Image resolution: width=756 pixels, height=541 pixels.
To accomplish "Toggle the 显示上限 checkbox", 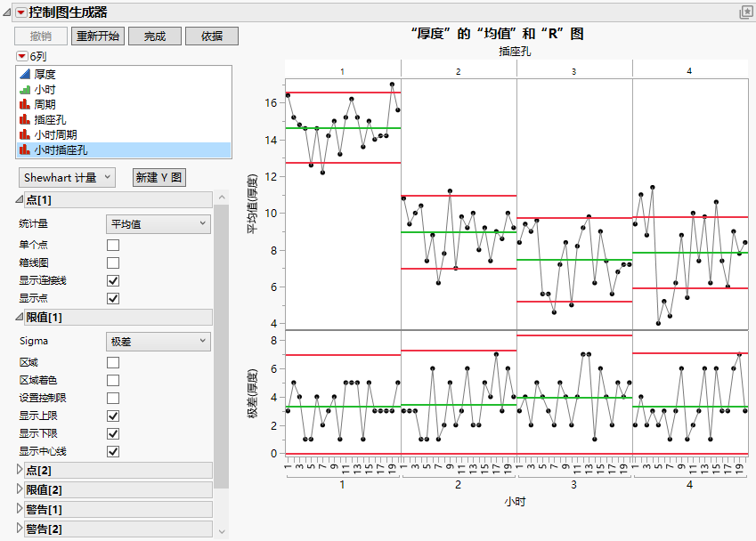I will (x=113, y=416).
